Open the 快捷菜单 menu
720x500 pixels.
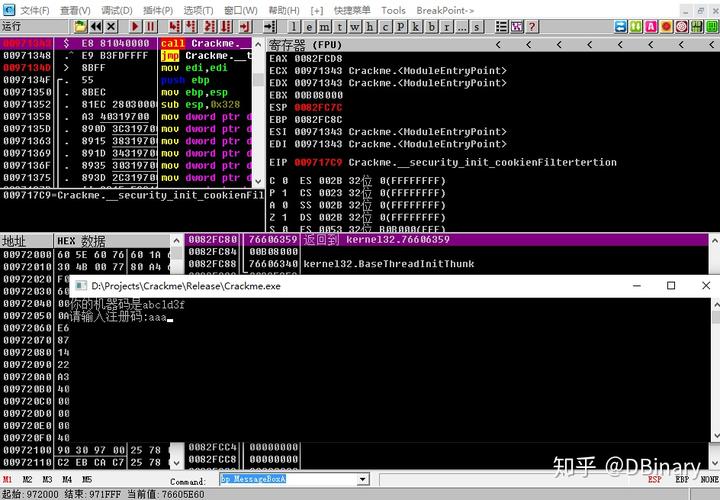tap(352, 10)
